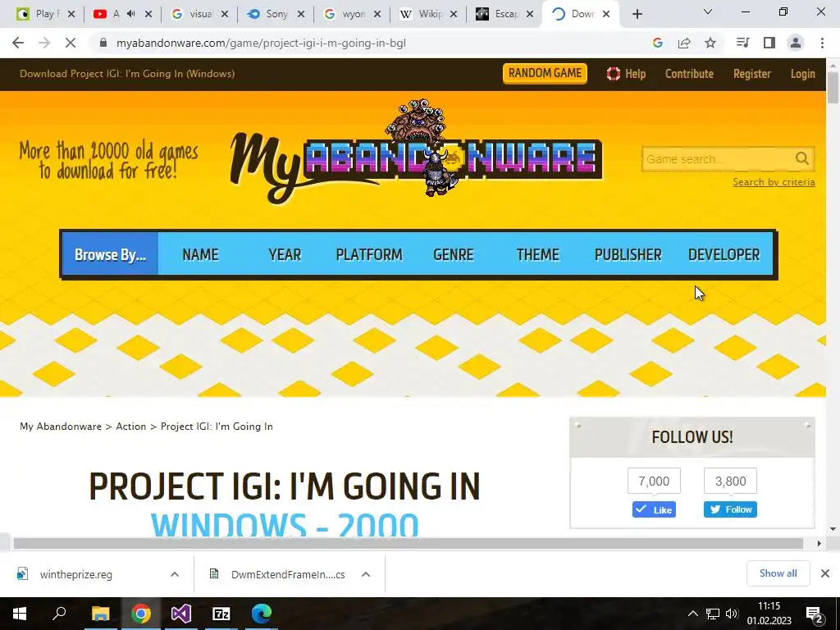Open wintheprize.reg download
Viewport: 840px width, 630px height.
pos(75,574)
